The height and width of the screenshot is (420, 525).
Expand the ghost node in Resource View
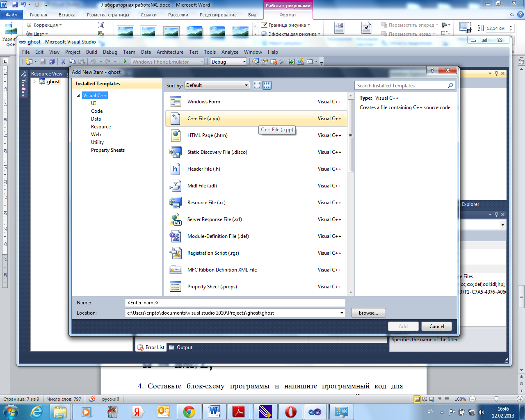(35, 82)
